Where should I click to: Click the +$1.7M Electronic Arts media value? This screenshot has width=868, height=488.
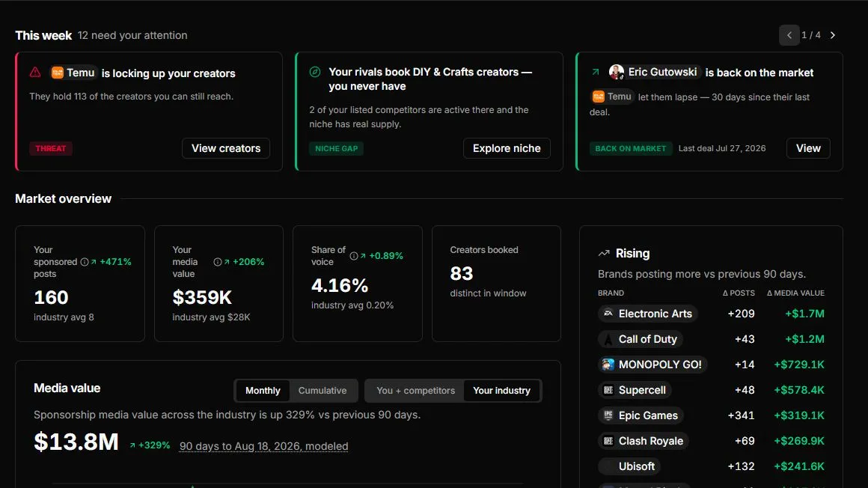804,314
